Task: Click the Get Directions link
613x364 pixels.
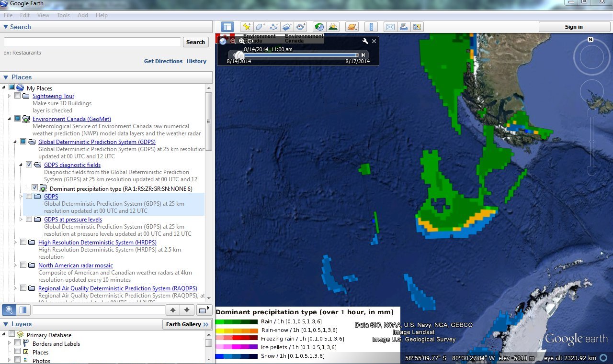Action: point(163,61)
